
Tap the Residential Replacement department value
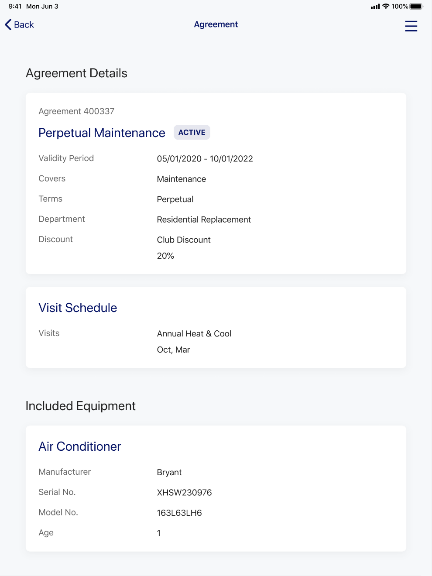(x=204, y=220)
